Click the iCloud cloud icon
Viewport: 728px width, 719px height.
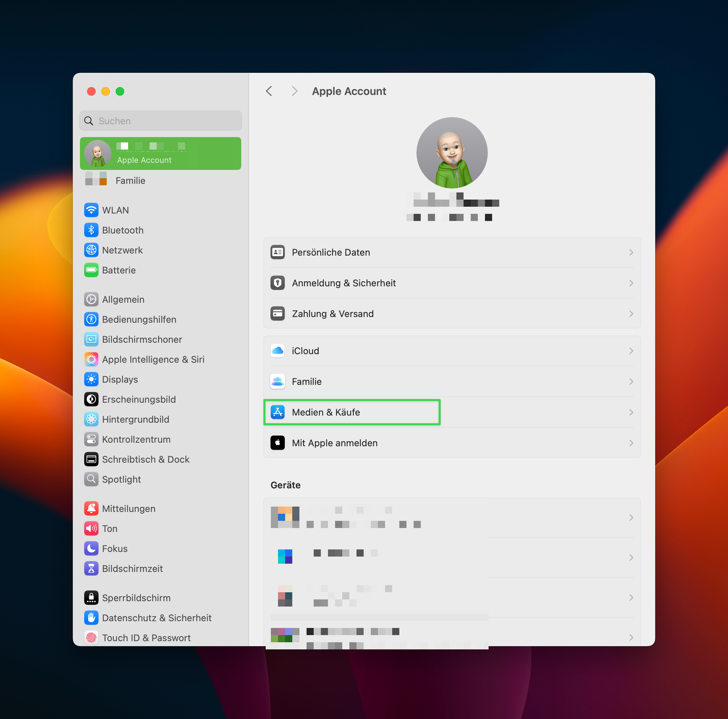coord(278,351)
